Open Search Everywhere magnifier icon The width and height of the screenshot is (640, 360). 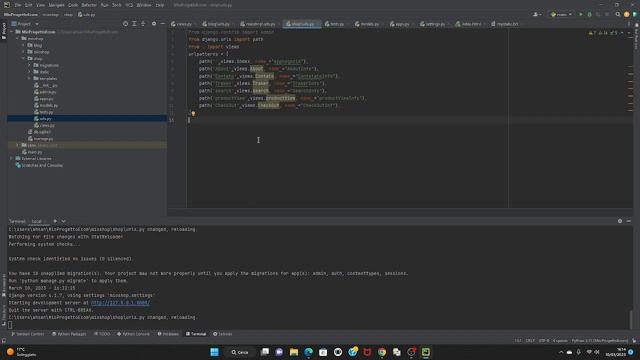click(x=618, y=14)
